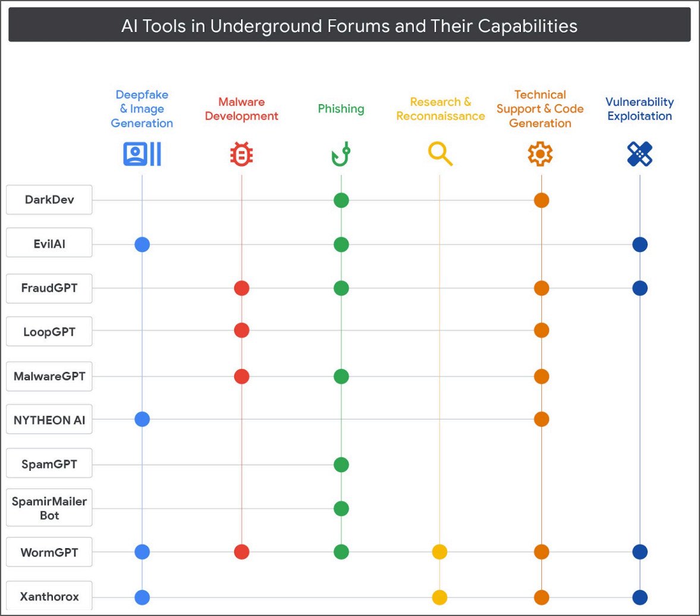Click the green Phishing hook icon

pyautogui.click(x=341, y=155)
